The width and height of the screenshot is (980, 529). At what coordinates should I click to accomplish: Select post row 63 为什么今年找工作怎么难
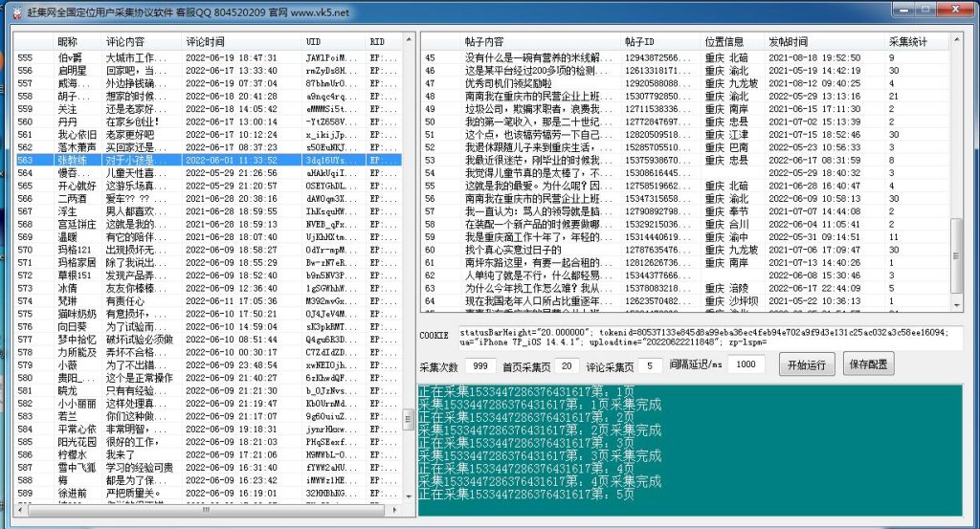685,288
